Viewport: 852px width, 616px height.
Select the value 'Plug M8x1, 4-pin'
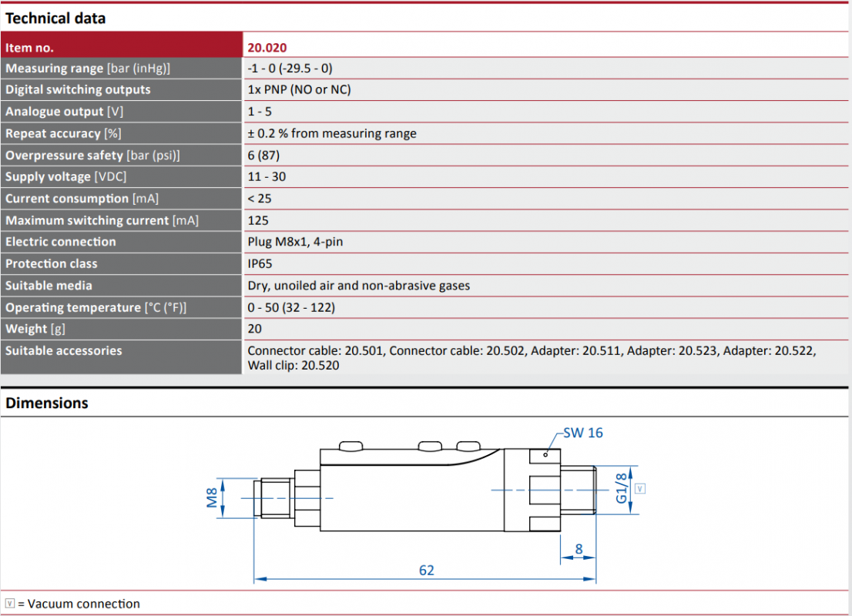tap(295, 242)
